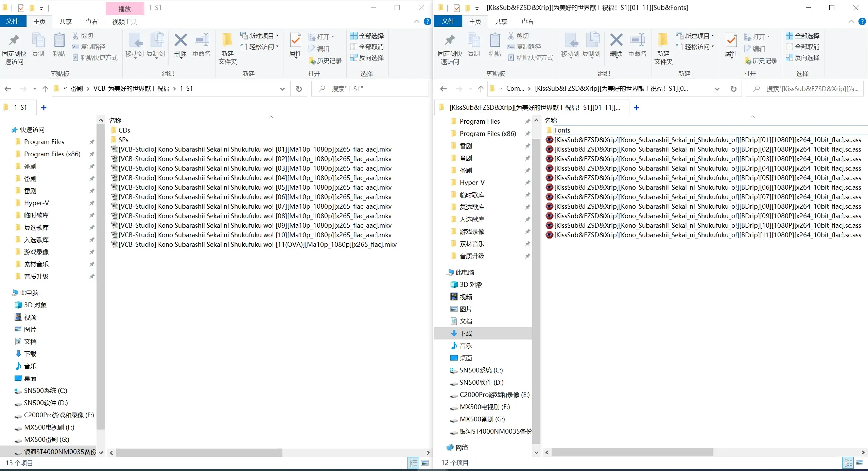
Task: Click Pin to Quick Access icon in left window
Action: click(14, 40)
